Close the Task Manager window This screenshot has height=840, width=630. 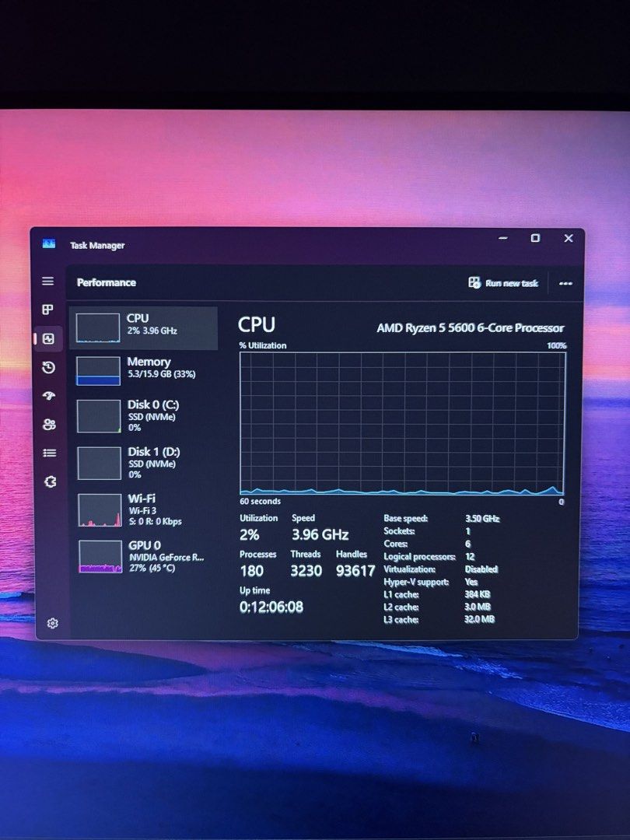point(569,238)
